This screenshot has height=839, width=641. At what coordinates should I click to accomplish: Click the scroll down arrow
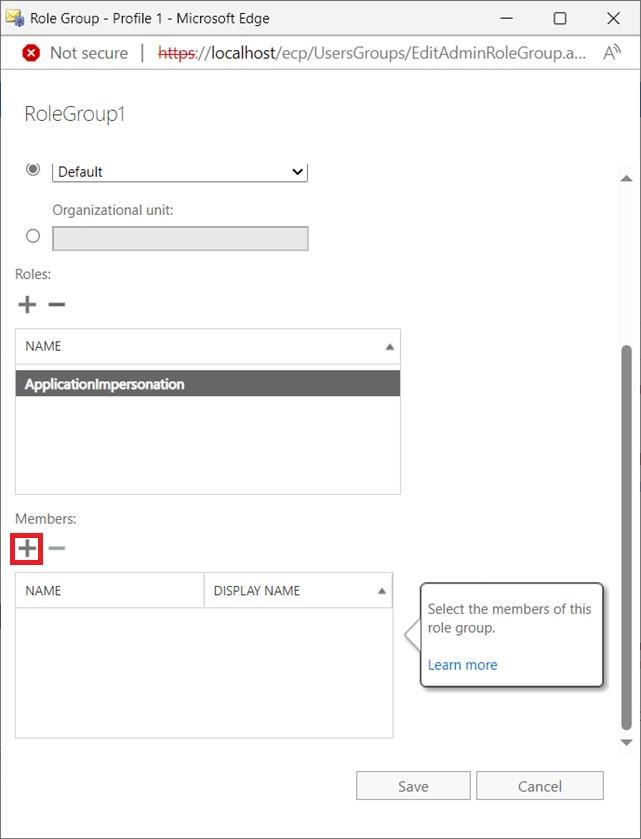627,743
